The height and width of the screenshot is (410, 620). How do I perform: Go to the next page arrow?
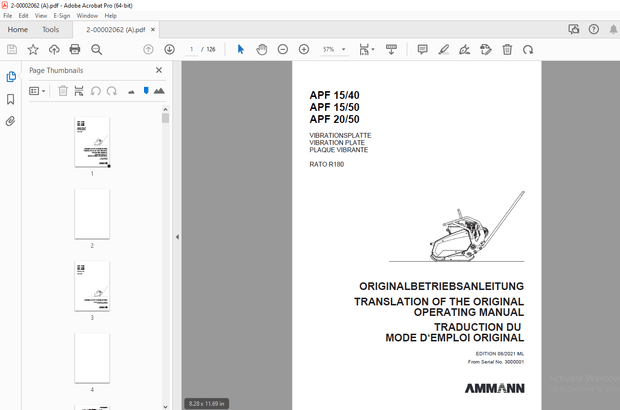[170, 49]
